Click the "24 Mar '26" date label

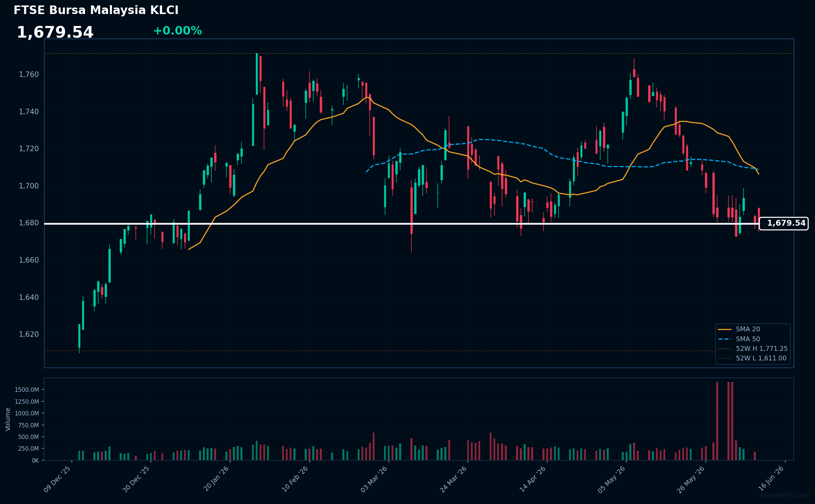coord(453,479)
